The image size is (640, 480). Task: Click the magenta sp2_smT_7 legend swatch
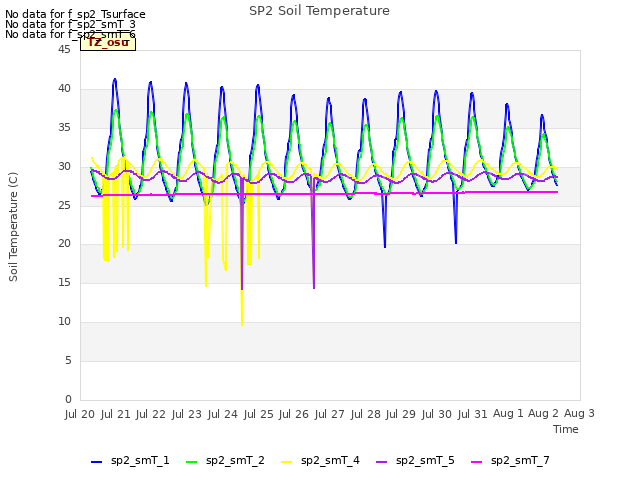click(x=476, y=462)
